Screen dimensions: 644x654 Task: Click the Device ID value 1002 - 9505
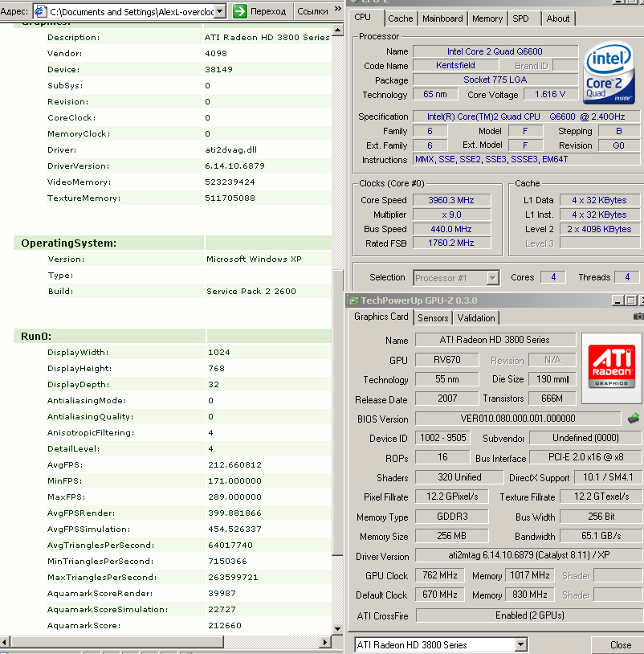click(x=442, y=438)
